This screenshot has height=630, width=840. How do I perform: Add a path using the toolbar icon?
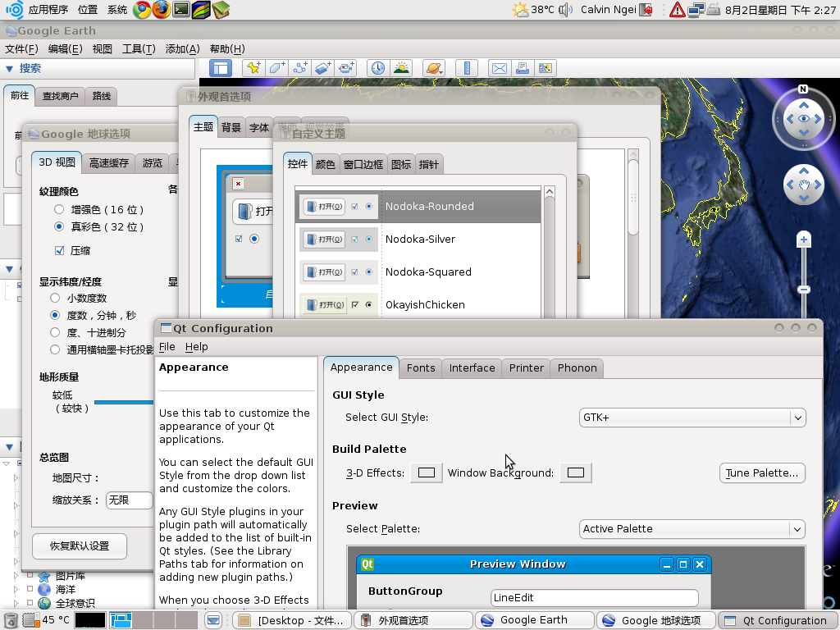(x=300, y=68)
